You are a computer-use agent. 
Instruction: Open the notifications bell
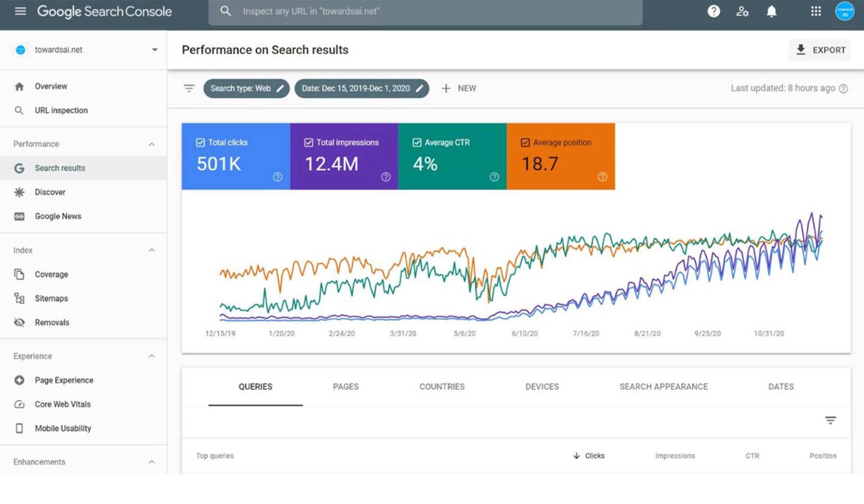pos(772,11)
